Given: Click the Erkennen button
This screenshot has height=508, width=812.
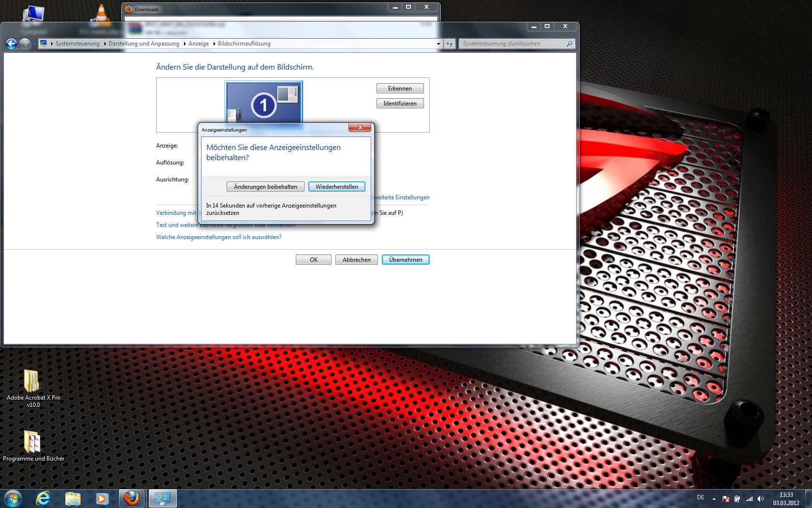Looking at the screenshot, I should point(400,89).
